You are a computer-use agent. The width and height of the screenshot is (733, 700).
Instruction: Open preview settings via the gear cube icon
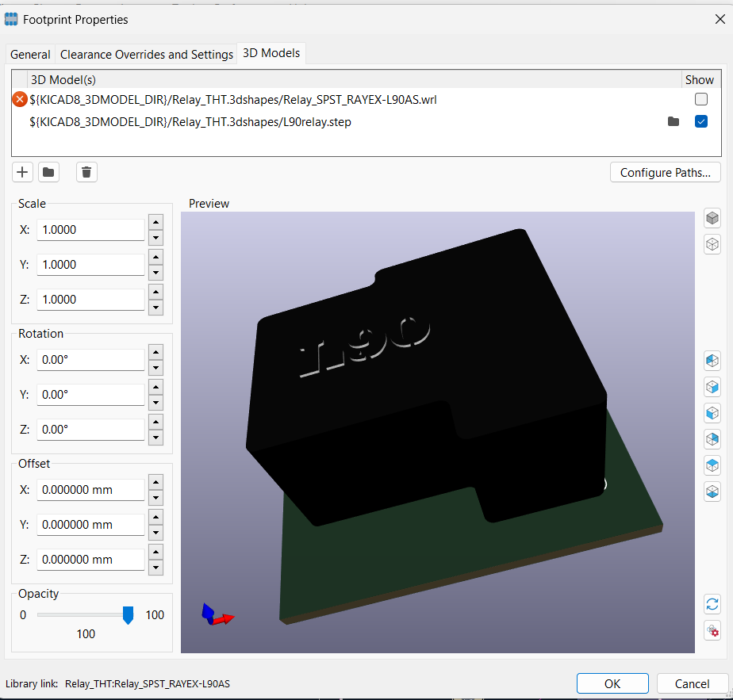(x=712, y=631)
